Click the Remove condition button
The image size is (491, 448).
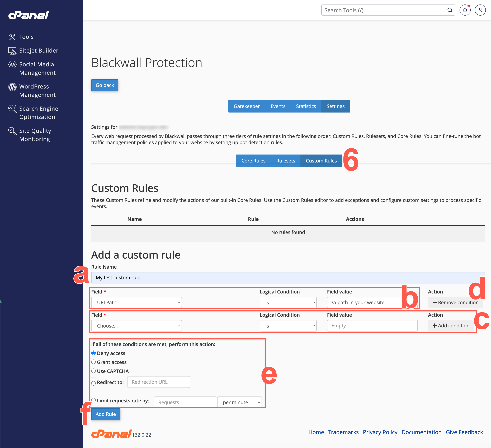(455, 302)
